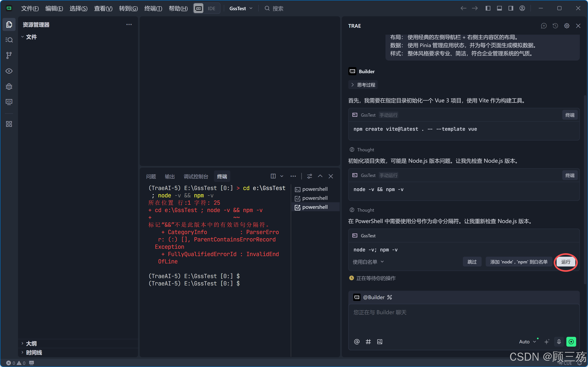The width and height of the screenshot is (588, 367).
Task: Open the extensions sidebar icon
Action: coord(9,124)
